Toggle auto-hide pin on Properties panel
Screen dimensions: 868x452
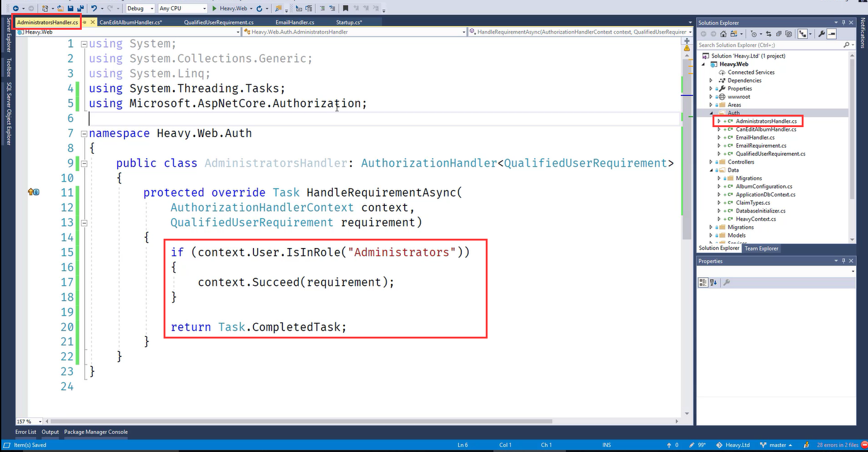[843, 261]
